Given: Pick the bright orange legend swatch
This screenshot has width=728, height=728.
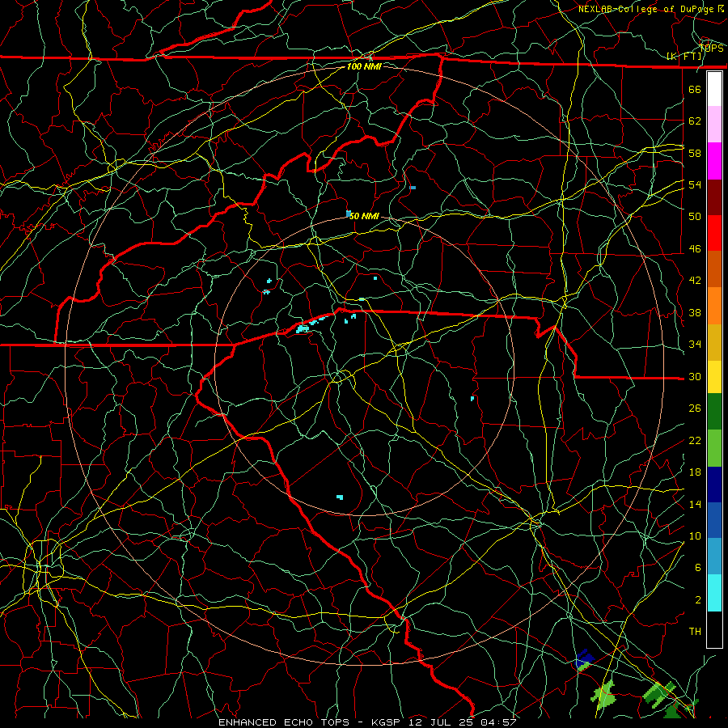Looking at the screenshot, I should (714, 306).
